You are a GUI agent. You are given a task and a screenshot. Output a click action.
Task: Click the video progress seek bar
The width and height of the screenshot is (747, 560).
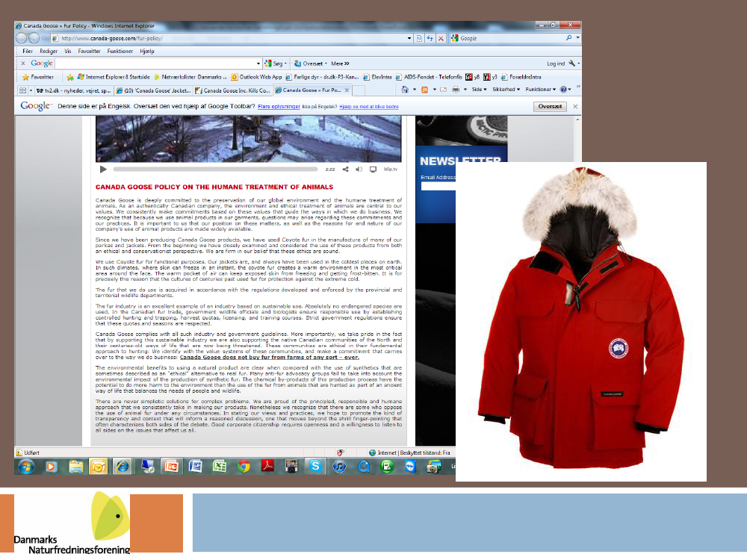coord(215,169)
